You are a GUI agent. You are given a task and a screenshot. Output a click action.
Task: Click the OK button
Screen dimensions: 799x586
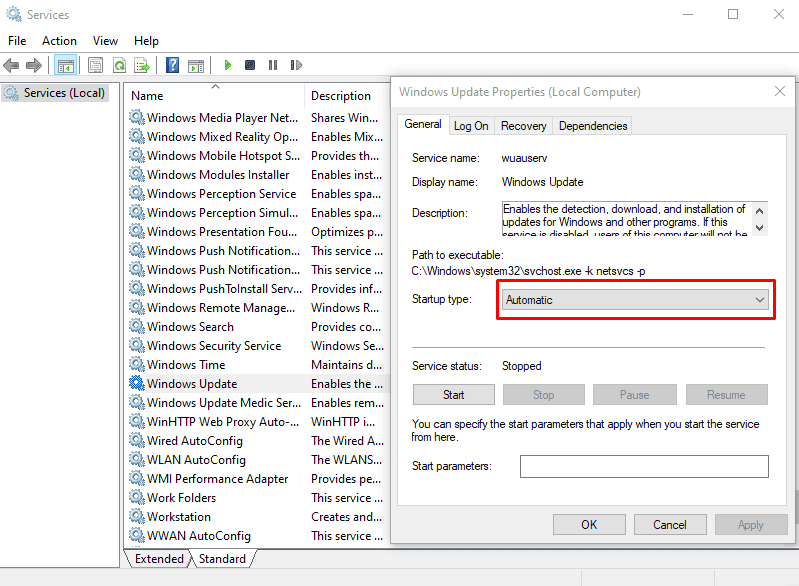[x=589, y=525]
